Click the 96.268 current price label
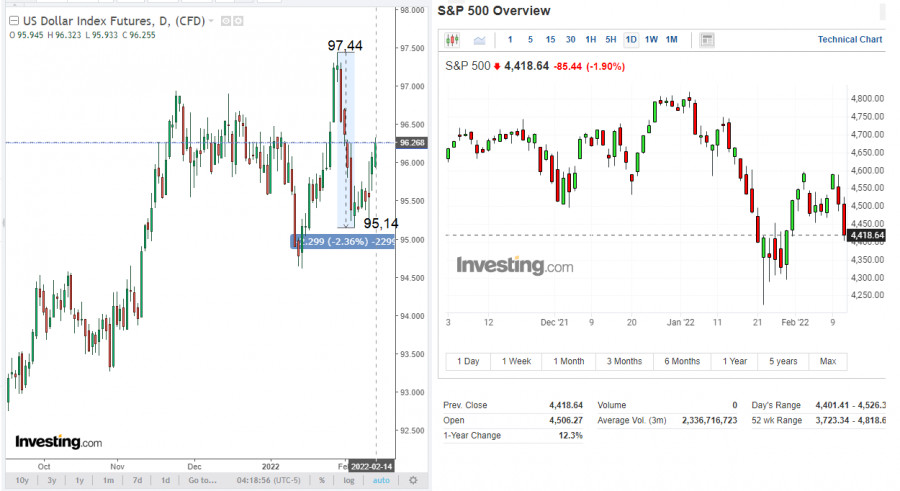 [412, 142]
